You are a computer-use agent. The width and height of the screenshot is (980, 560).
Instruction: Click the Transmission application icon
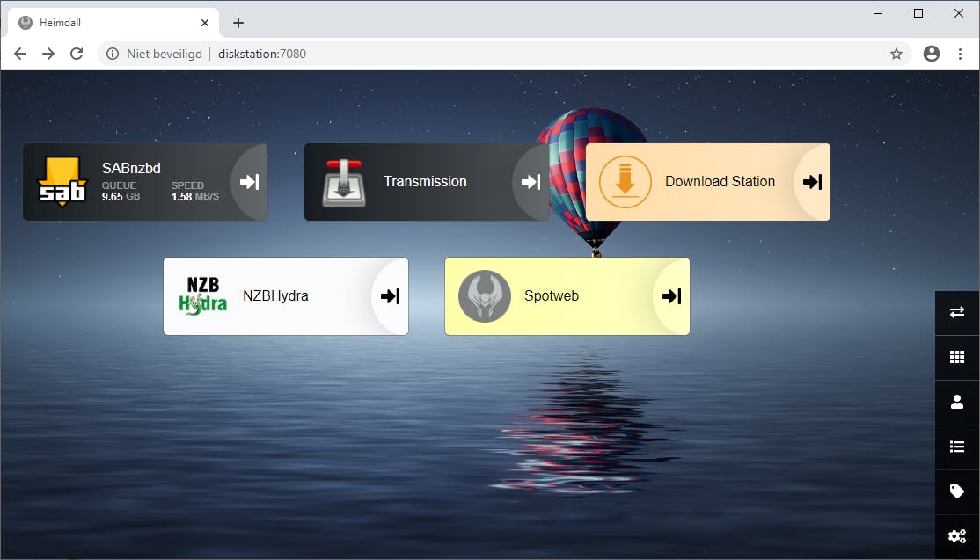pyautogui.click(x=343, y=181)
